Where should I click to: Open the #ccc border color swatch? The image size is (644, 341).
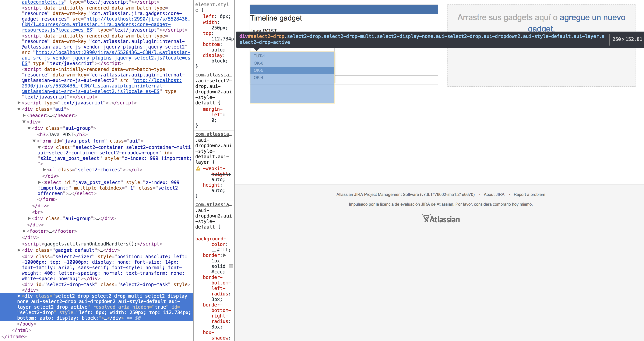[x=231, y=266]
